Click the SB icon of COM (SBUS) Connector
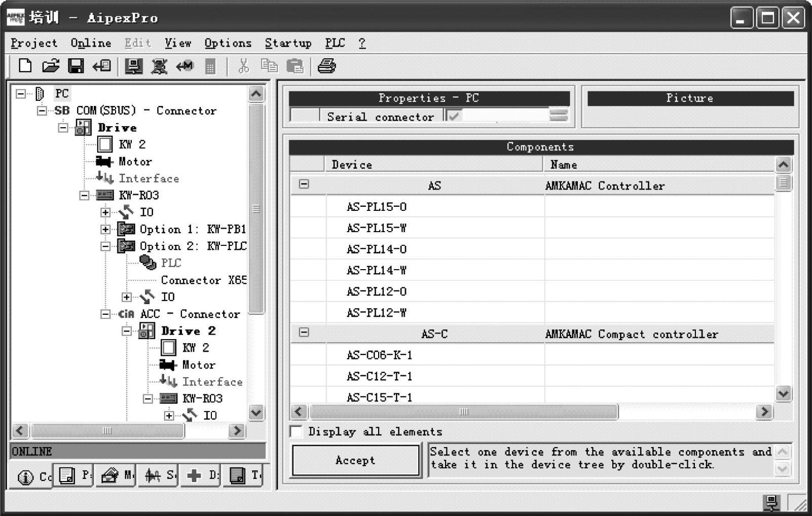The image size is (812, 516). coord(62,110)
